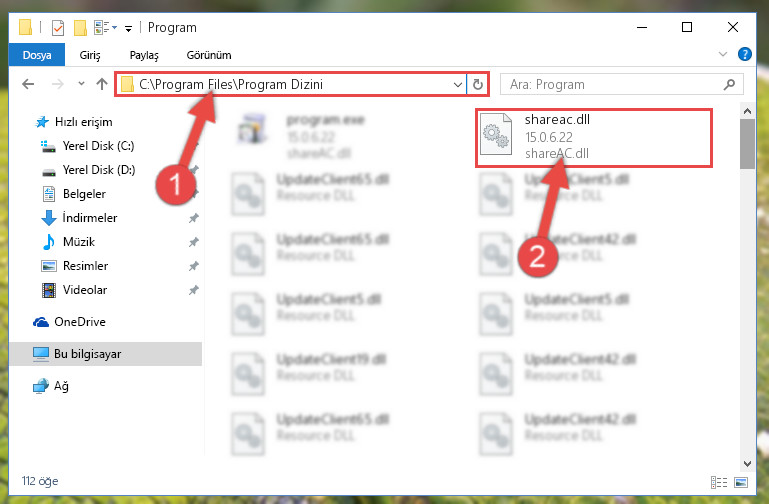
Task: Expand the ribbon with the chevron
Action: pyautogui.click(x=722, y=54)
